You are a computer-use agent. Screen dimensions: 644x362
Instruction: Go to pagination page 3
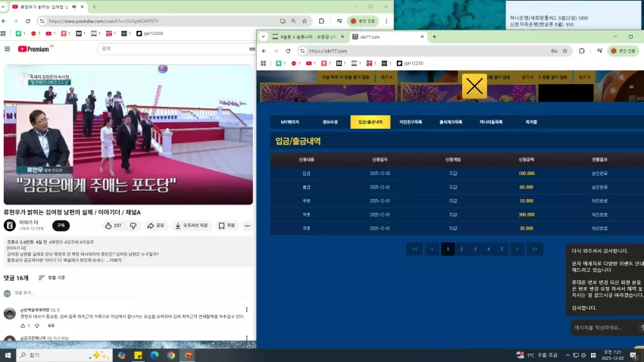tap(475, 249)
